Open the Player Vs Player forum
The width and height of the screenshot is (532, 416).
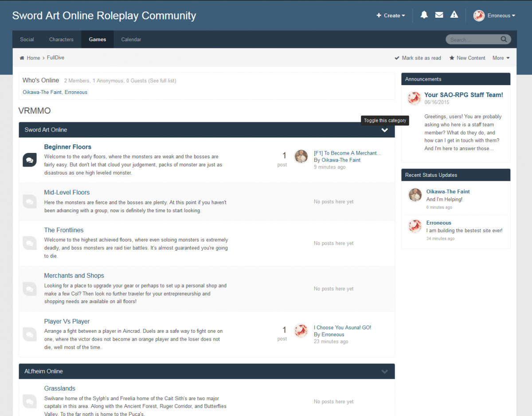pyautogui.click(x=67, y=321)
